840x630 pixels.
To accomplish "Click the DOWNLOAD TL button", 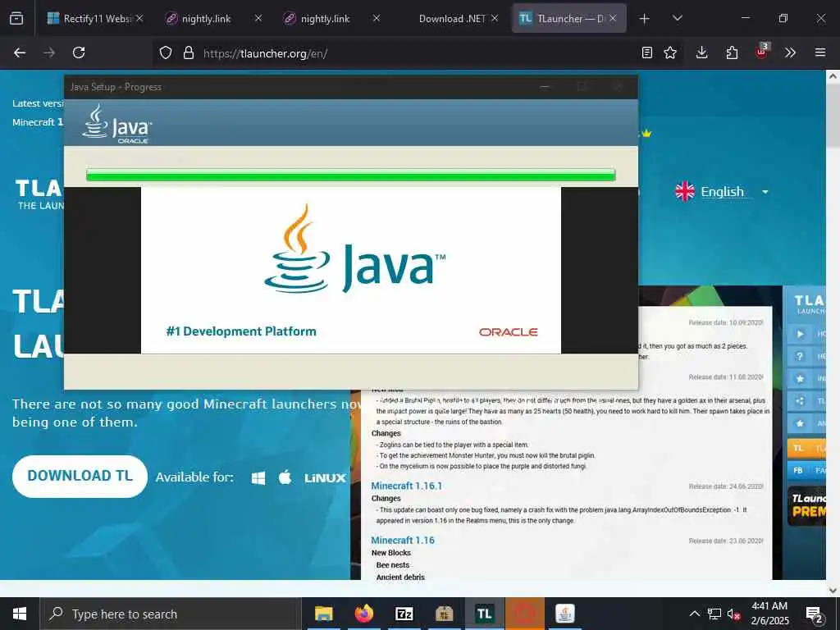I will (x=80, y=477).
